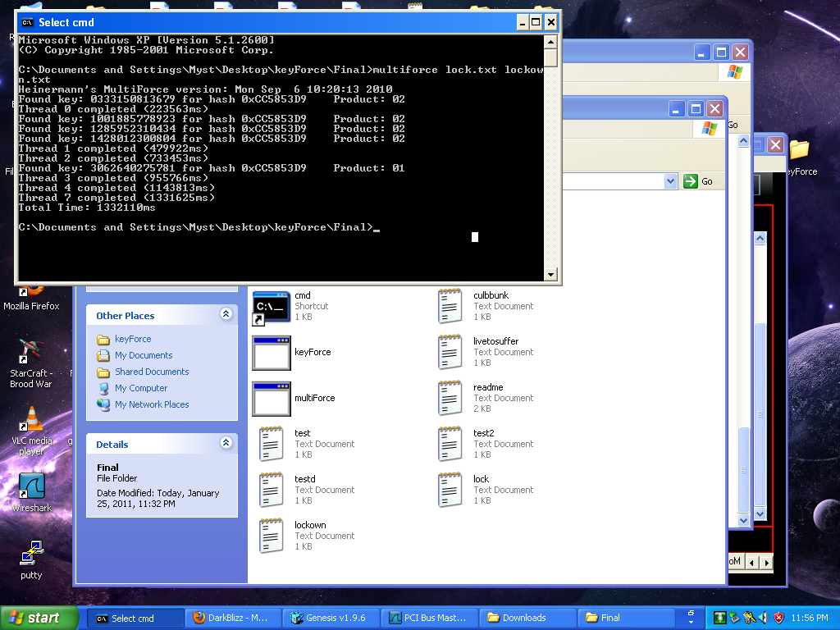The height and width of the screenshot is (630, 840).
Task: Open the VLC media player shortcut
Action: click(31, 420)
